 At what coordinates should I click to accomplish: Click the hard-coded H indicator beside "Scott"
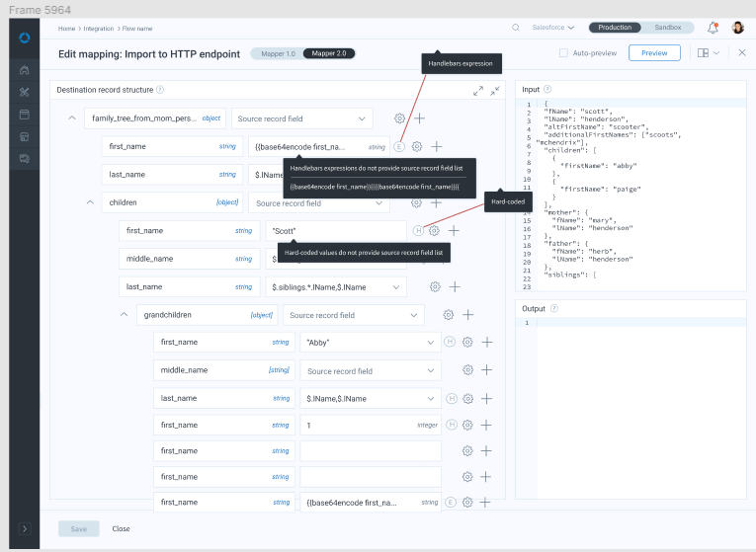pos(418,230)
